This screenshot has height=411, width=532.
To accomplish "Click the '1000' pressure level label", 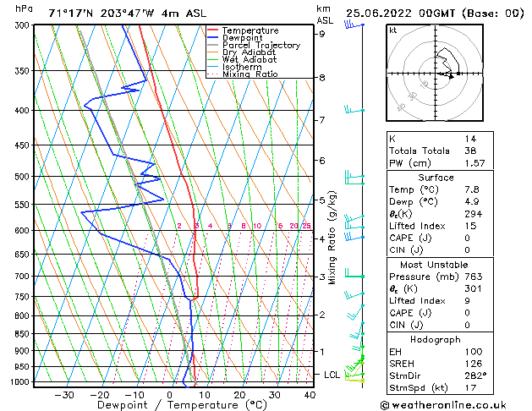I will pyautogui.click(x=21, y=382).
